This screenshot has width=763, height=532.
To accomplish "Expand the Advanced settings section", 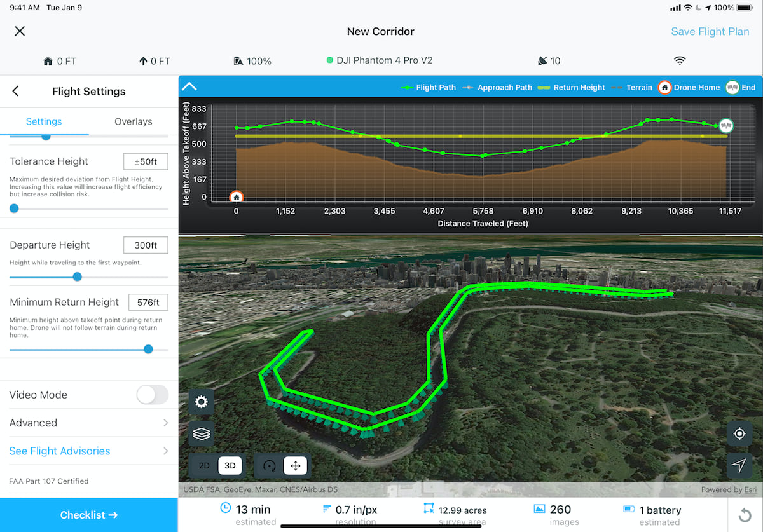I will pos(89,423).
